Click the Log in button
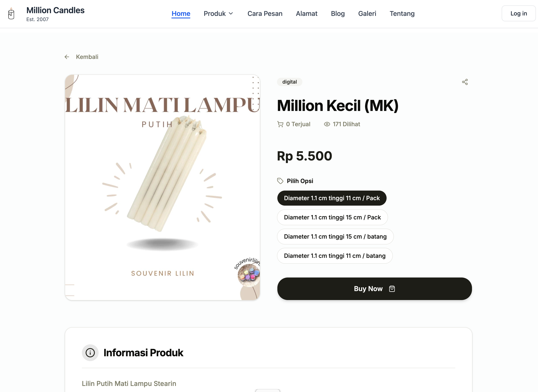538x392 pixels. pyautogui.click(x=519, y=14)
